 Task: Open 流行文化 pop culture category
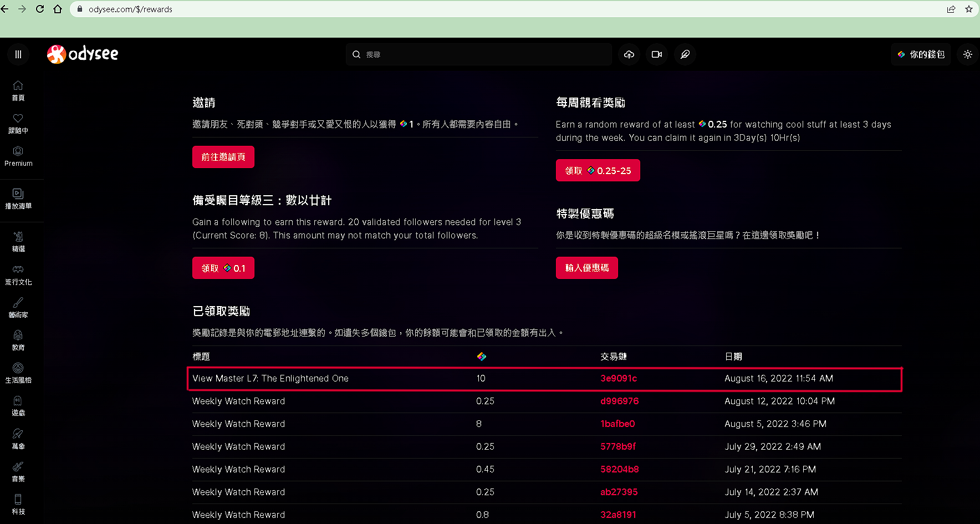18,275
